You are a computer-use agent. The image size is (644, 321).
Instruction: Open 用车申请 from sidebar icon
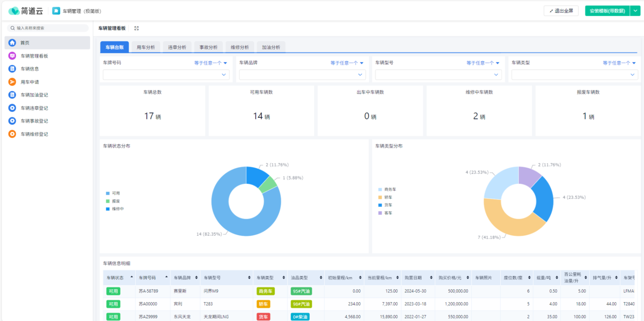point(12,82)
